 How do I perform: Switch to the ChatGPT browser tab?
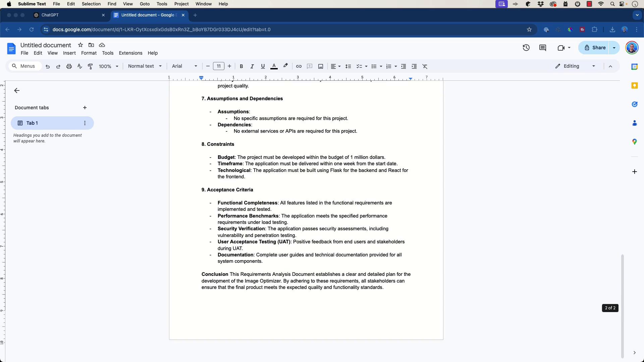(x=50, y=15)
